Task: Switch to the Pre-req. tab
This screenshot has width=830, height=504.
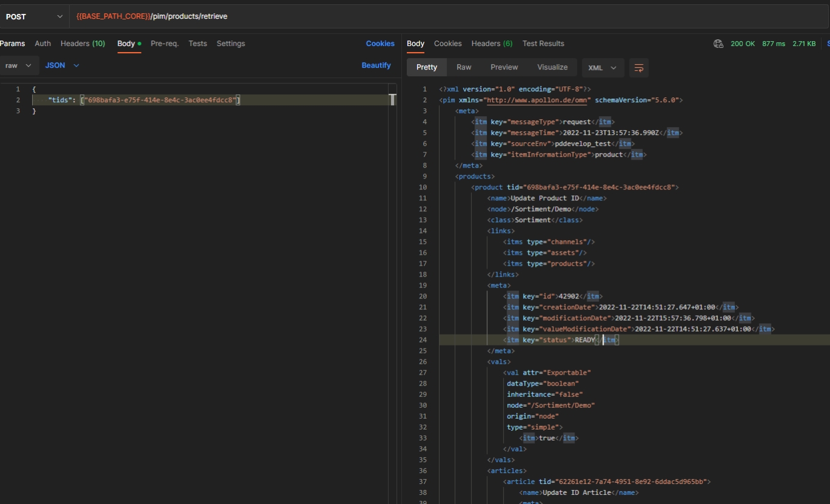Action: pyautogui.click(x=164, y=44)
